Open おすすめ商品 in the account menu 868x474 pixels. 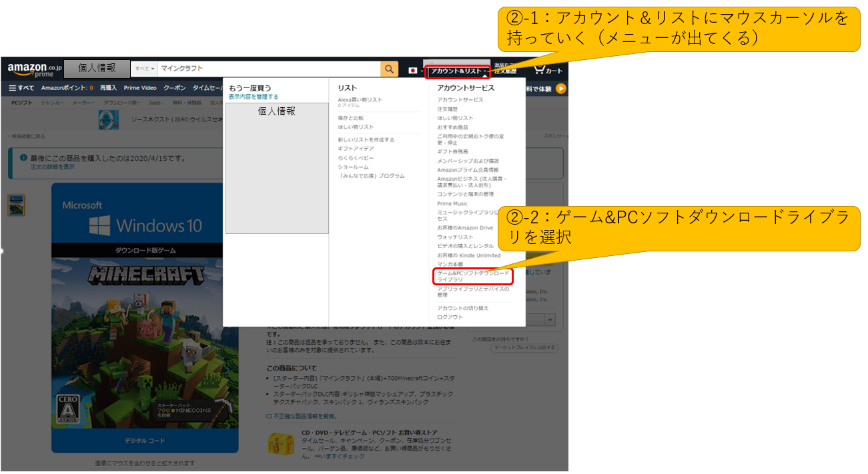(452, 127)
